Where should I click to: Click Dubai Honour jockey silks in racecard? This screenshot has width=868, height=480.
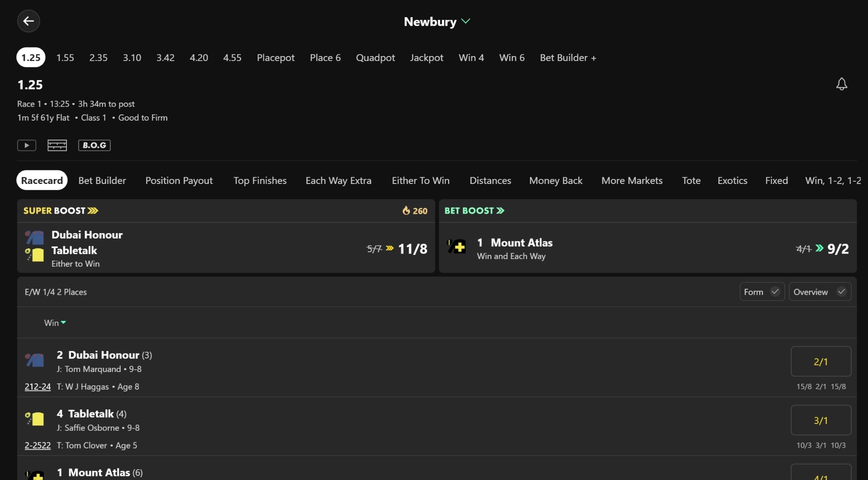tap(34, 359)
